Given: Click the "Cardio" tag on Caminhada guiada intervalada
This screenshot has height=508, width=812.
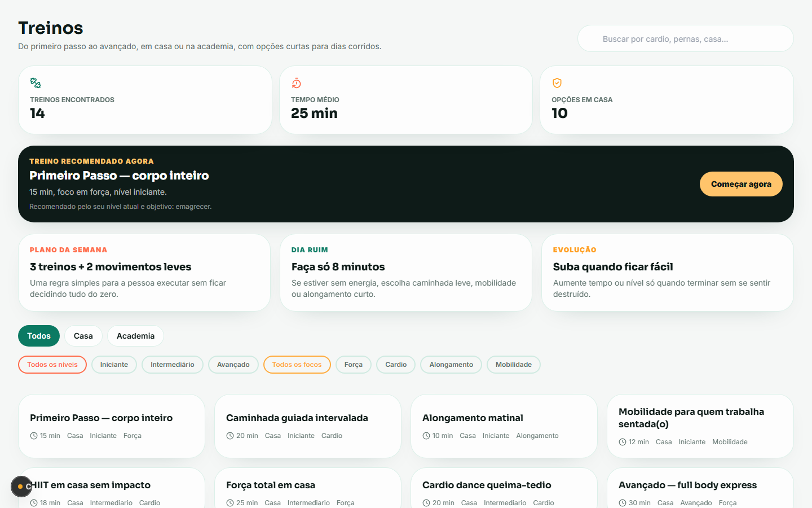Looking at the screenshot, I should [x=332, y=436].
